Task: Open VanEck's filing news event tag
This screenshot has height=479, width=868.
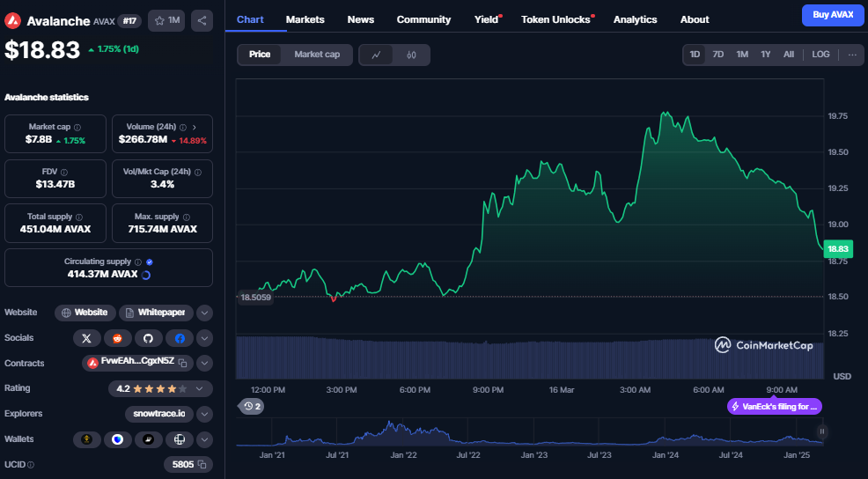Action: tap(775, 407)
